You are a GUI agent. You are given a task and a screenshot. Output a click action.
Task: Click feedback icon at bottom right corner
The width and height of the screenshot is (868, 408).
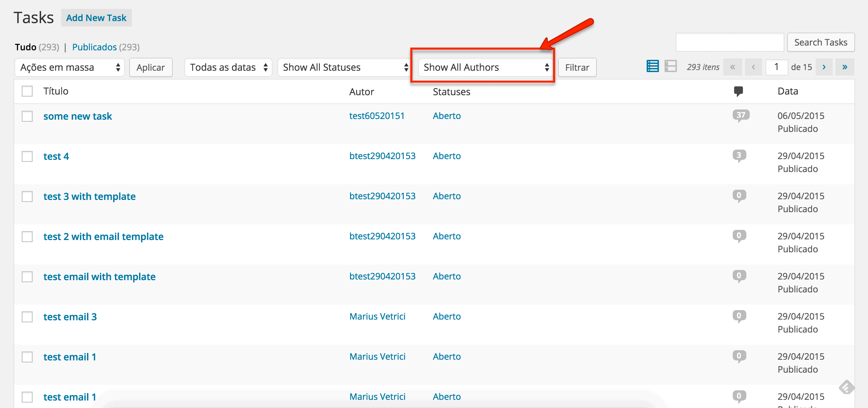(x=846, y=387)
